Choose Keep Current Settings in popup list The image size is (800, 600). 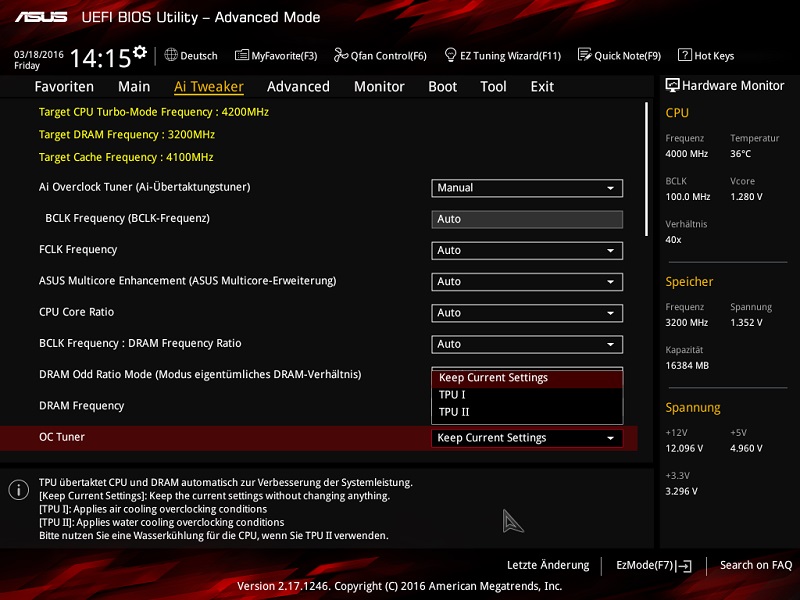(x=527, y=378)
